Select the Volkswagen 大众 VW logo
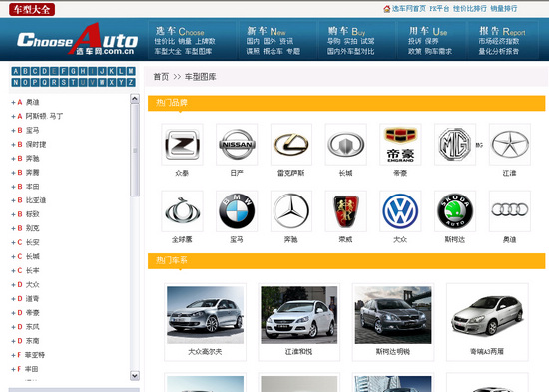Image resolution: width=549 pixels, height=392 pixels. [x=400, y=211]
